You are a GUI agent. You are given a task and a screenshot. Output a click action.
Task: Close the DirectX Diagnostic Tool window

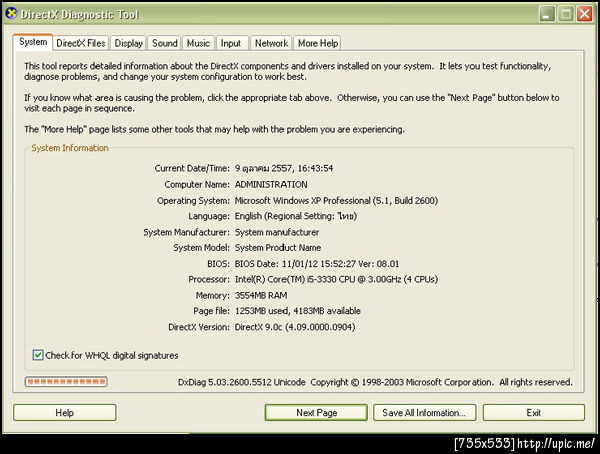click(x=585, y=14)
